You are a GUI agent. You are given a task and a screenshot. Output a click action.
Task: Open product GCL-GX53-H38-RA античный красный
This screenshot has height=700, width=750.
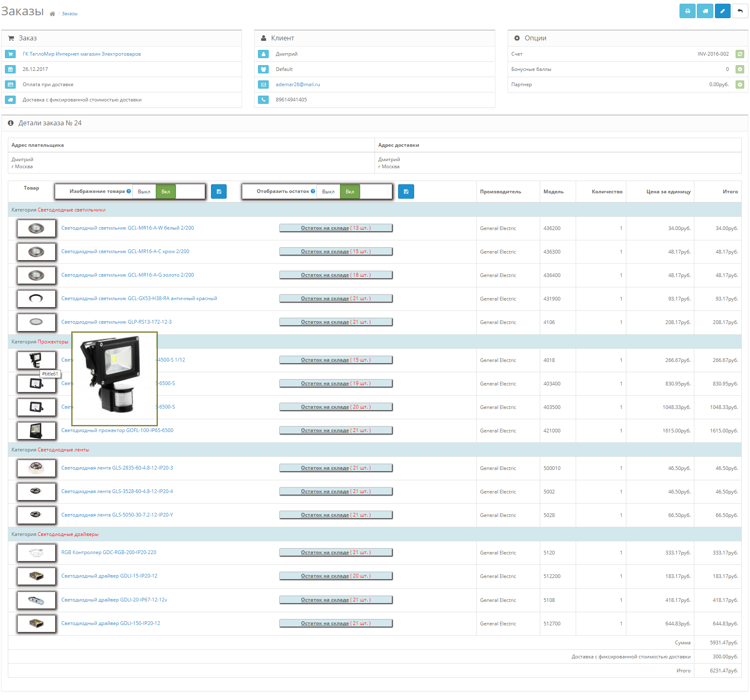[139, 298]
